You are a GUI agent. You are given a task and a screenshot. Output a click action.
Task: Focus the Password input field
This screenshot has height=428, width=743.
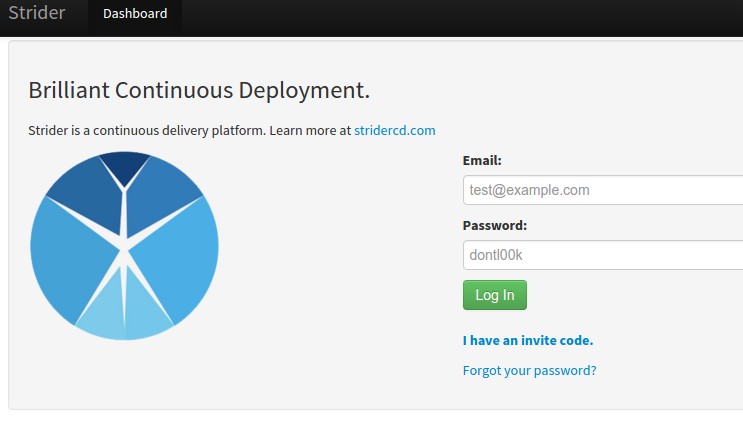[x=603, y=255]
